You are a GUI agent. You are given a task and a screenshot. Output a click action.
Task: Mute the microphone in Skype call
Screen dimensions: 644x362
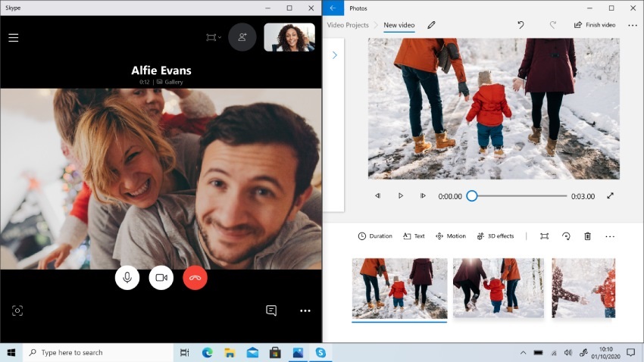pos(127,278)
